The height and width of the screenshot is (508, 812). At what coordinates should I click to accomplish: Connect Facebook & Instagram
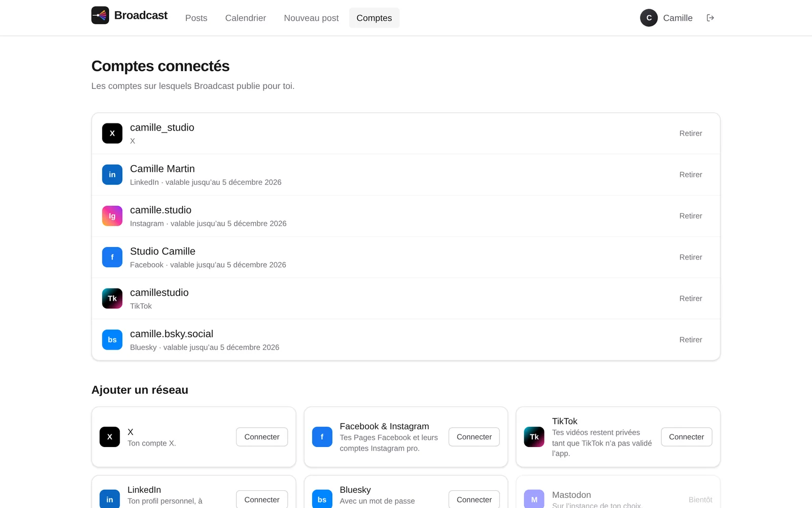coord(474,437)
